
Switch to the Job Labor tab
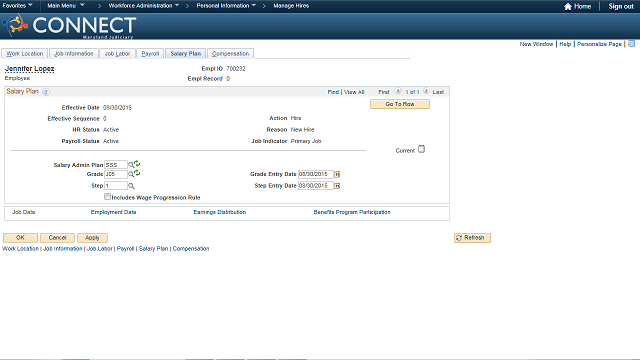coord(117,53)
